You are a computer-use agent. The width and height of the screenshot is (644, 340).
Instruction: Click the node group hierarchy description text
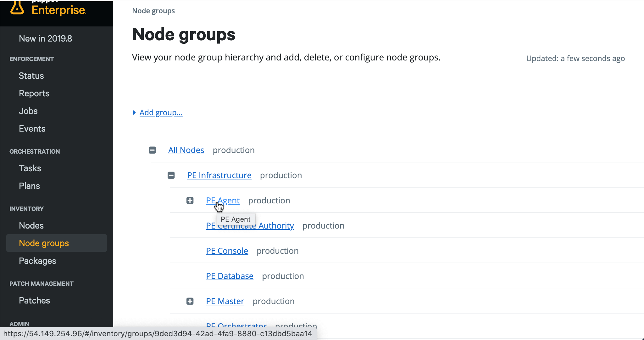pos(286,57)
